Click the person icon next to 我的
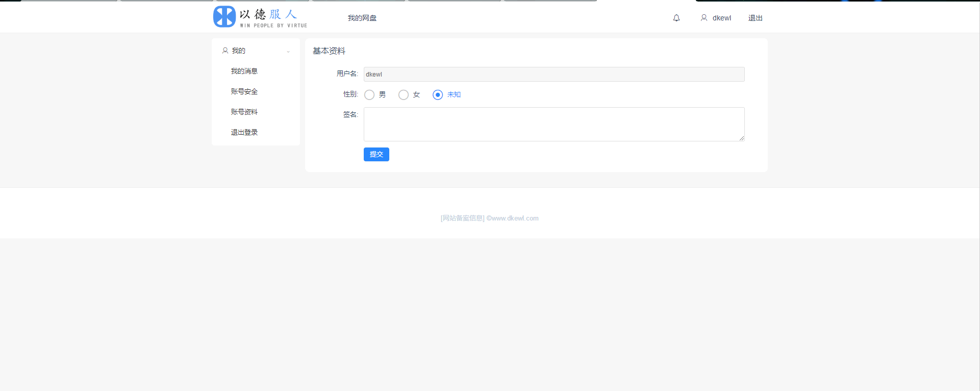Image resolution: width=980 pixels, height=391 pixels. click(225, 51)
